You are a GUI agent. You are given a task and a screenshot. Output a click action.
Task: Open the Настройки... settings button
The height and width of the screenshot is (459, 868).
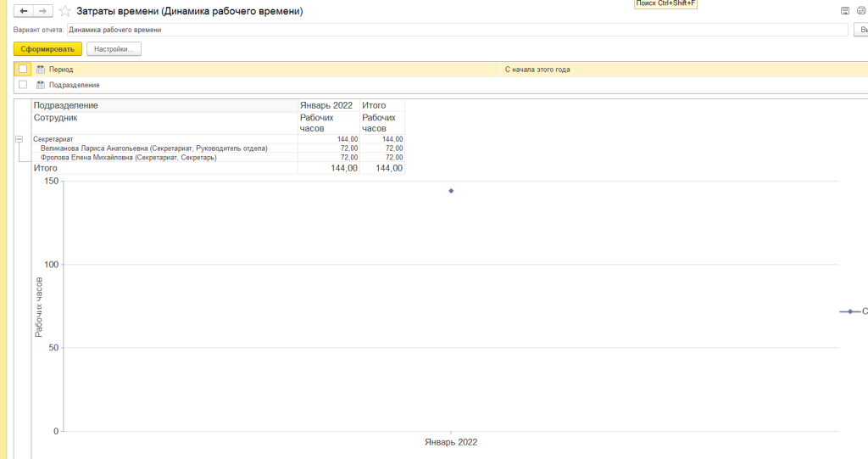(114, 49)
